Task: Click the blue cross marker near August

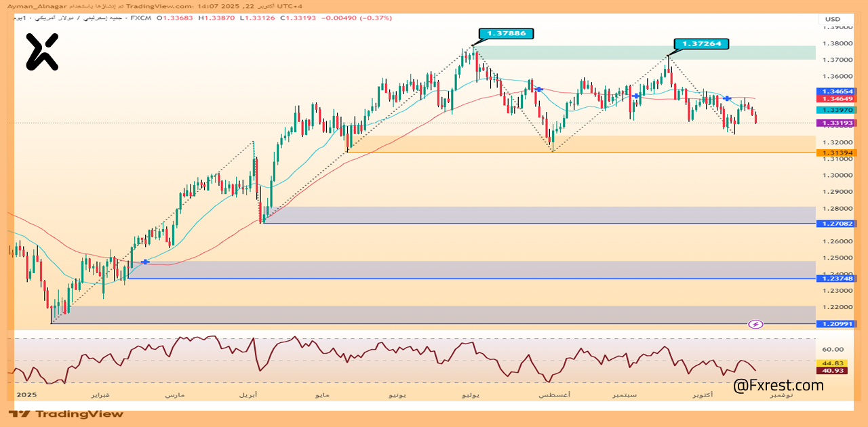Action: tap(539, 89)
